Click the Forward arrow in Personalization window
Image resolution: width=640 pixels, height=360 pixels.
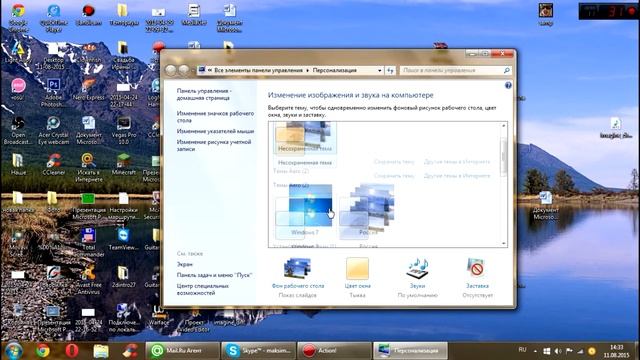(184, 70)
